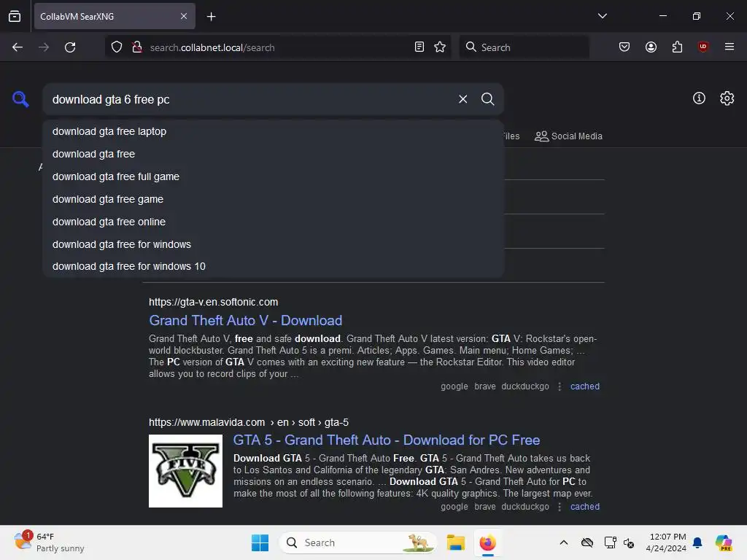This screenshot has height=560, width=747.
Task: Show hidden system tray icons
Action: (564, 542)
